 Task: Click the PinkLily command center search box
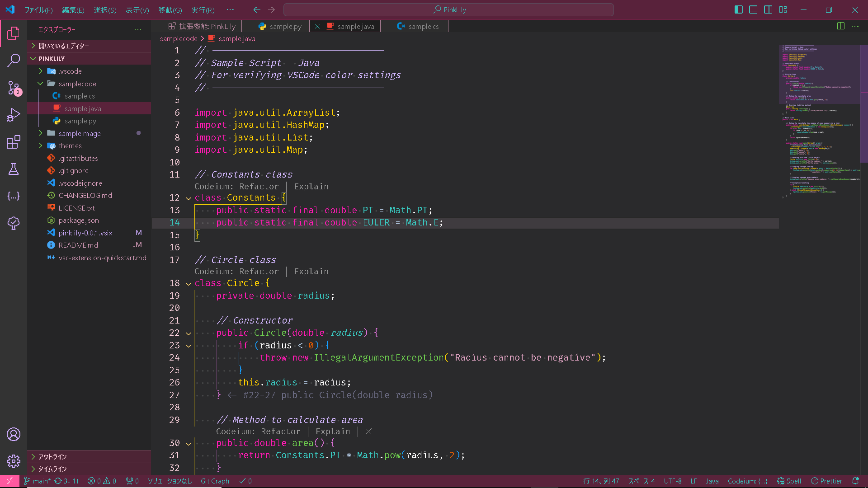(x=448, y=9)
